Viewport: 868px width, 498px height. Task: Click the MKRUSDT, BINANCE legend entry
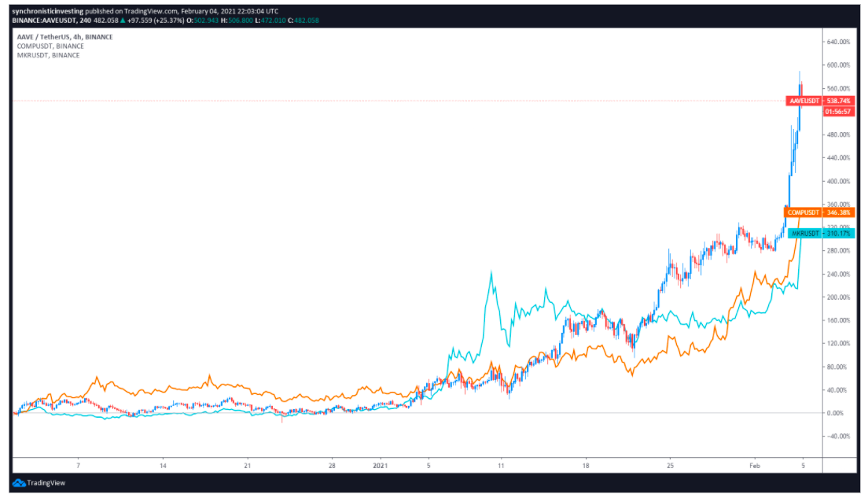coord(48,55)
